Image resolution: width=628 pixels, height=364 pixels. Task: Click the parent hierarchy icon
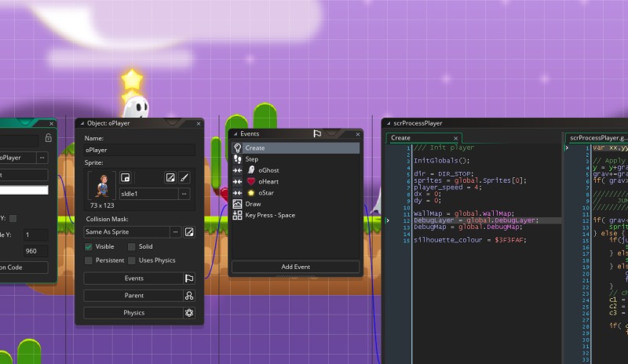pyautogui.click(x=189, y=296)
